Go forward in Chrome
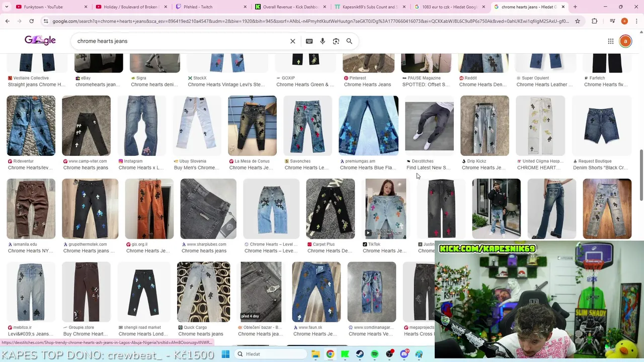Viewport: 644px width, 362px height. coord(19,21)
